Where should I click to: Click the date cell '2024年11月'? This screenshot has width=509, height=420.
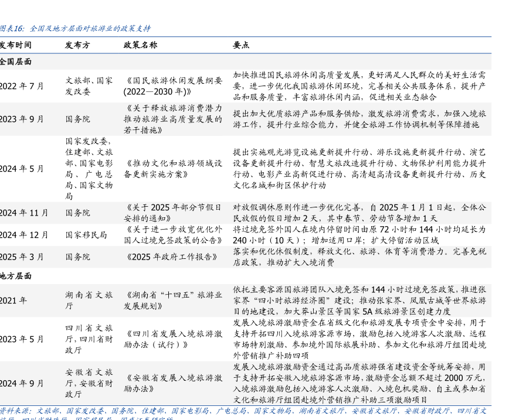pyautogui.click(x=24, y=213)
